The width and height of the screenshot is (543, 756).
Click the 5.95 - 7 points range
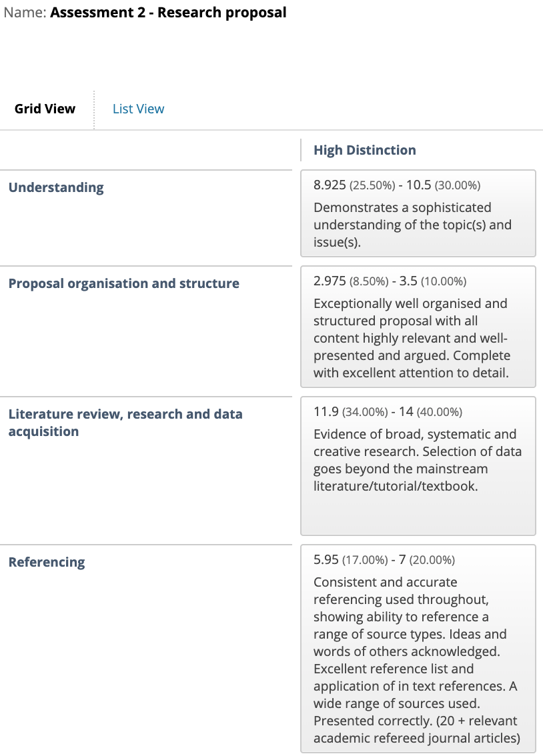tap(384, 560)
